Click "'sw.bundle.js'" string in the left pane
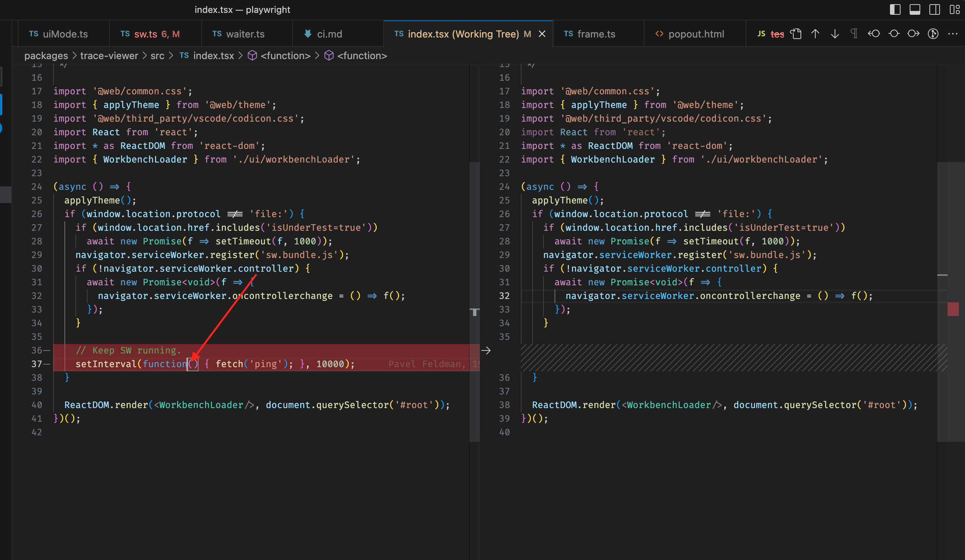Screen dimensions: 965x560 (302, 255)
